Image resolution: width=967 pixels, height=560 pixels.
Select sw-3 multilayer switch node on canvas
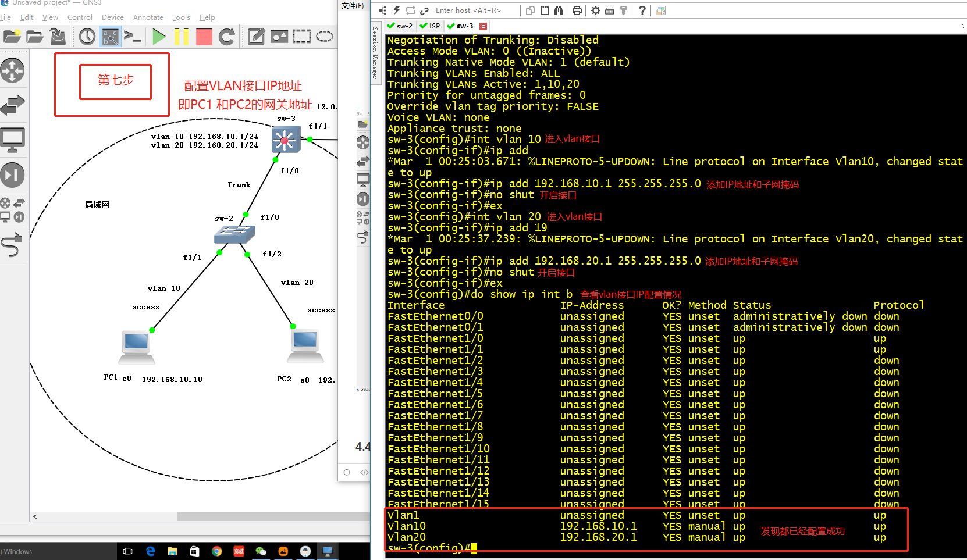pyautogui.click(x=286, y=140)
